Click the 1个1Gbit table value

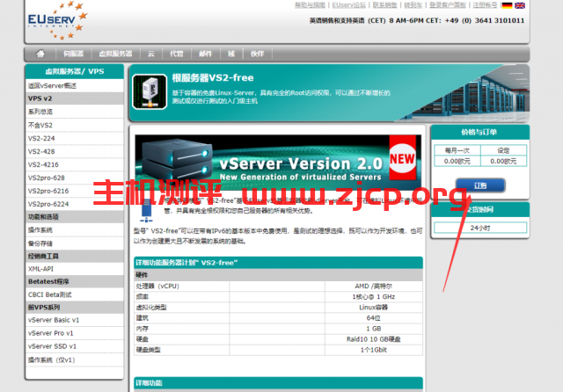(373, 350)
